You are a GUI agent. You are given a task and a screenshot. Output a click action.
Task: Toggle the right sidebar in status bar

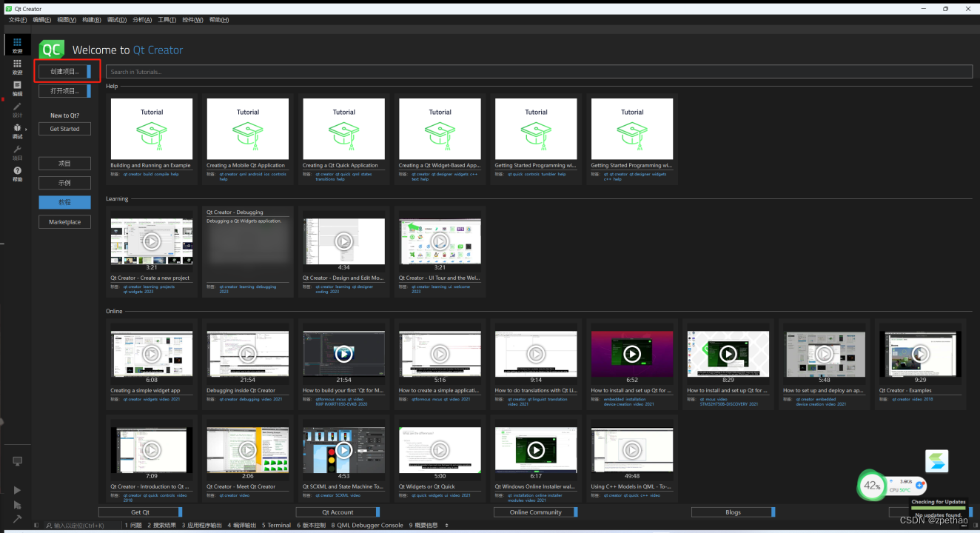[974, 526]
